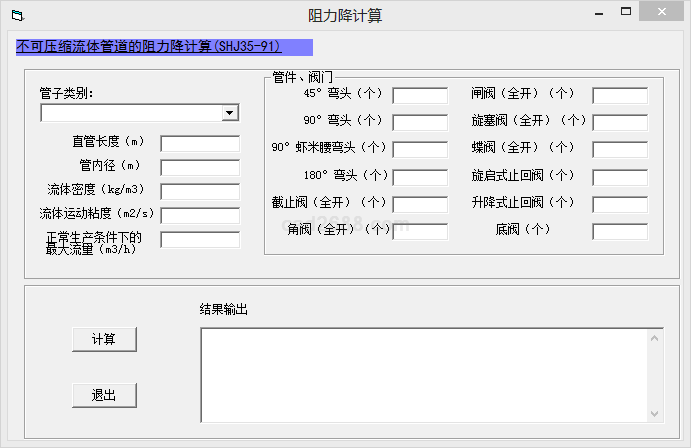691x448 pixels.
Task: Select the 闸阀(全开) quantity field
Action: pyautogui.click(x=620, y=96)
